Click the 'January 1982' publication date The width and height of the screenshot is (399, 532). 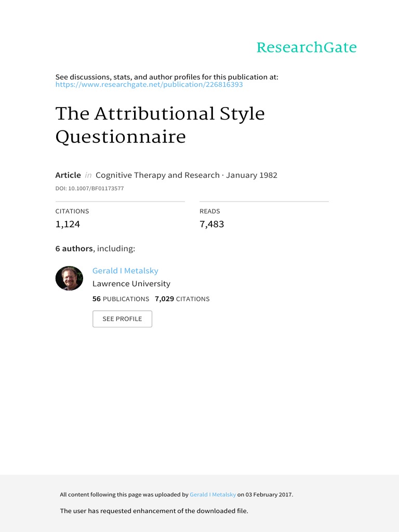[251, 175]
